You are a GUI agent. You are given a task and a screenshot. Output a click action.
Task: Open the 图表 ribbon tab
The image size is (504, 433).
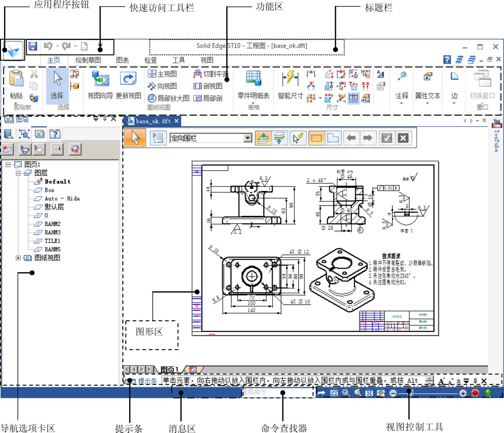[122, 60]
